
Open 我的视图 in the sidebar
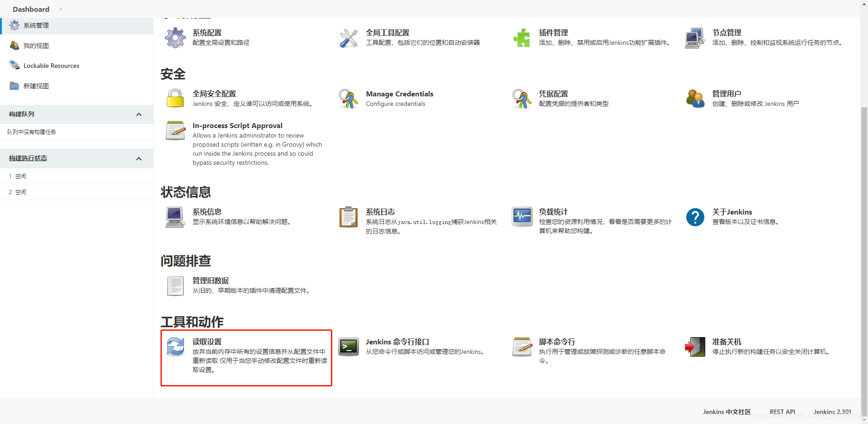pos(36,45)
